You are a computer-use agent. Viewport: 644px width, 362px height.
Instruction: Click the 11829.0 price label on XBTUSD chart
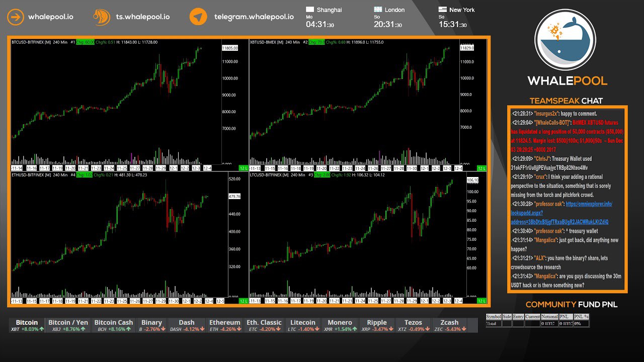pos(467,48)
